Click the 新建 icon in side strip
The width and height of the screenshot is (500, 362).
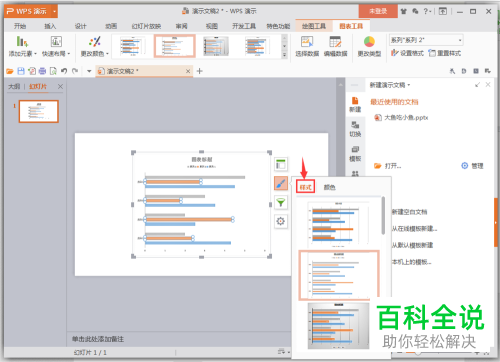pos(355,105)
